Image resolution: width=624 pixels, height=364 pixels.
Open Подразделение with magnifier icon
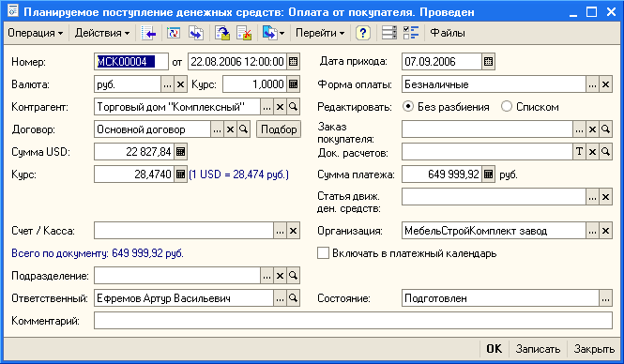pos(294,276)
